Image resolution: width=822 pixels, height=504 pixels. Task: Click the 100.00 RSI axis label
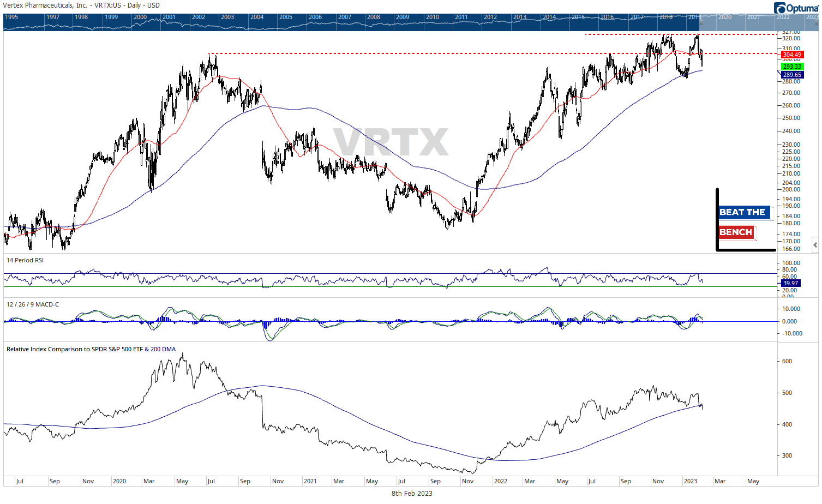coord(791,263)
